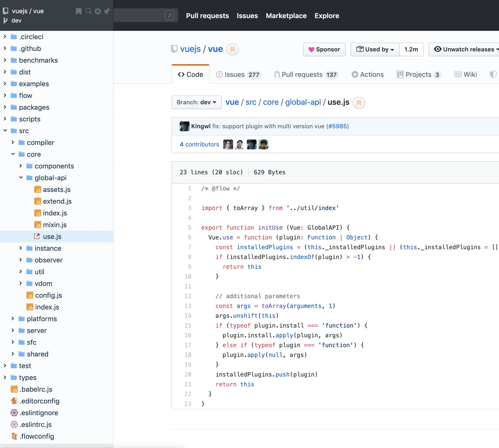Open assets.js file in tree
Viewport: 499px width, 448px height.
pyautogui.click(x=56, y=189)
